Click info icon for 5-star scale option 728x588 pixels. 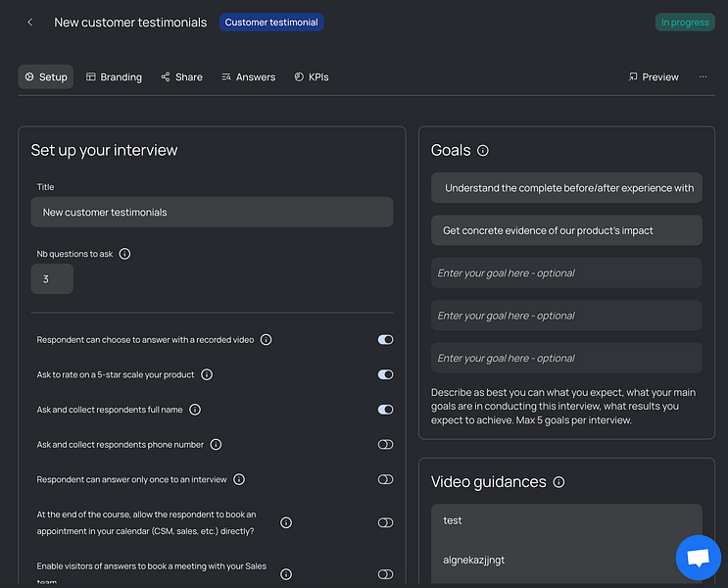[207, 374]
